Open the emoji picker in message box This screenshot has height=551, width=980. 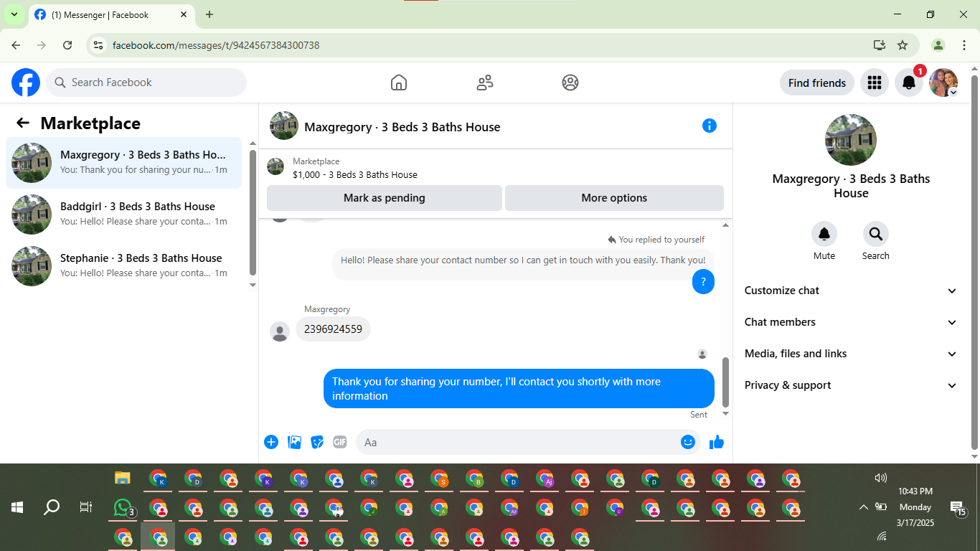pyautogui.click(x=688, y=442)
